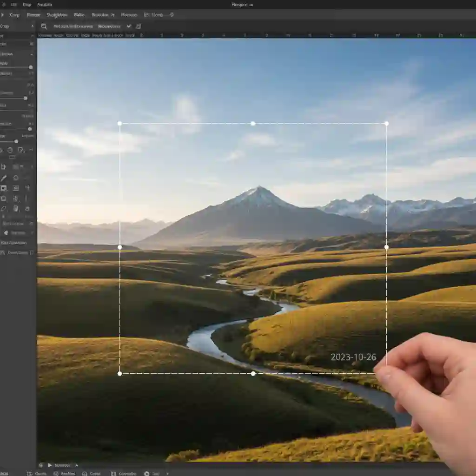Screen dimensions: 476x476
Task: Select the eraser tool in left panel
Action: (x=4, y=209)
